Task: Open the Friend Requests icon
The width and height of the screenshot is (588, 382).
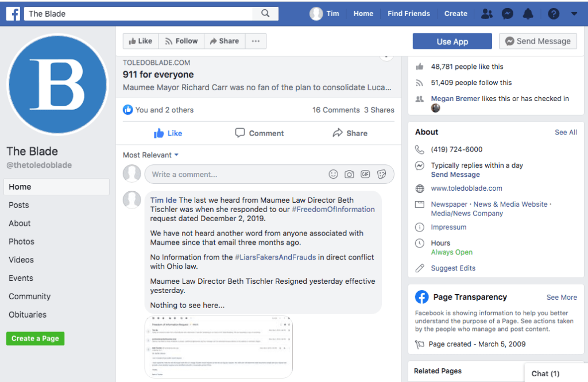Action: 487,14
